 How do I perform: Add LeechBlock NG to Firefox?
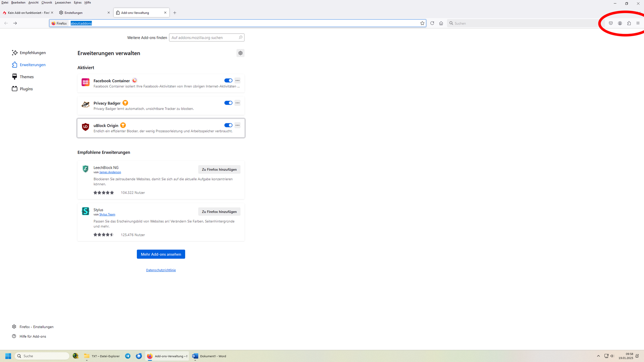pos(219,170)
